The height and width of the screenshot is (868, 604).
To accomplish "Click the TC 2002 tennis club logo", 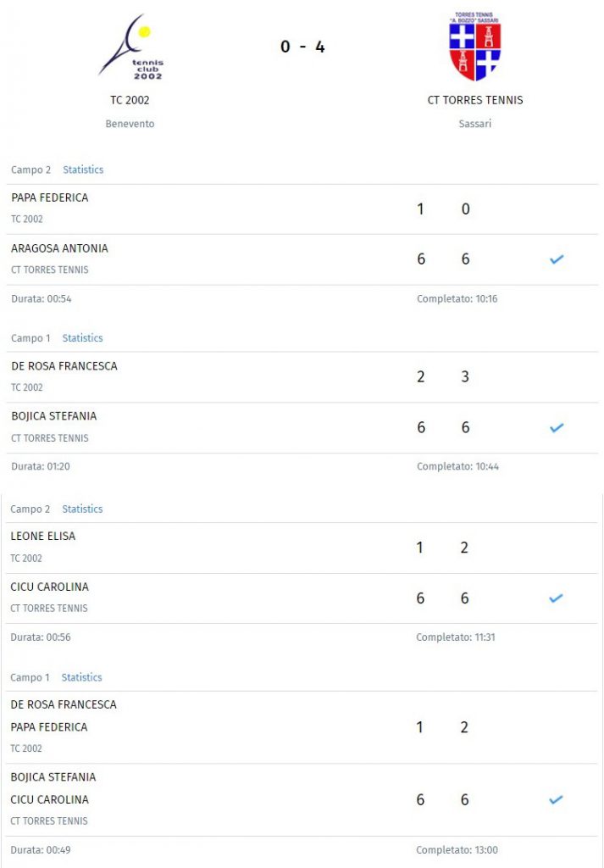I will [131, 47].
